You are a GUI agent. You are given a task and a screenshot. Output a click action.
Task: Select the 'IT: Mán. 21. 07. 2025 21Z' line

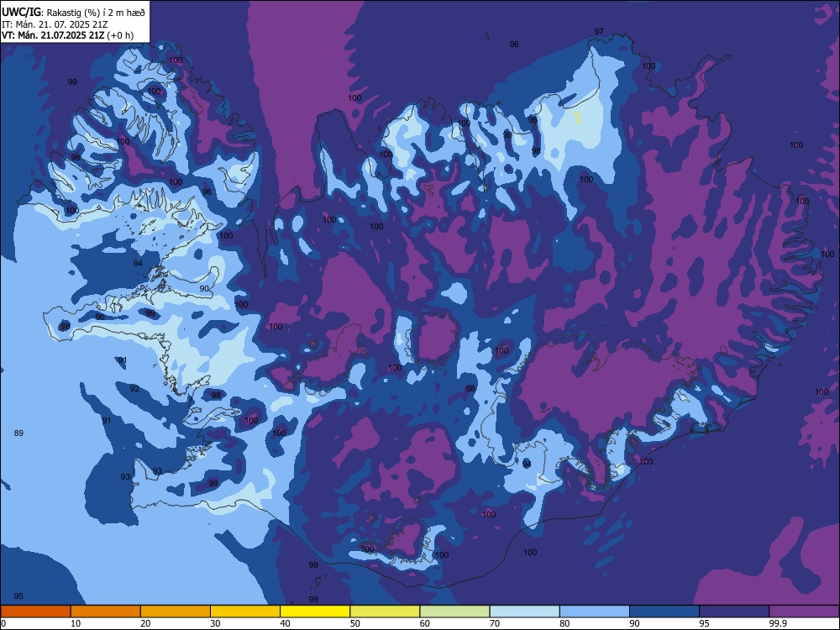point(55,24)
